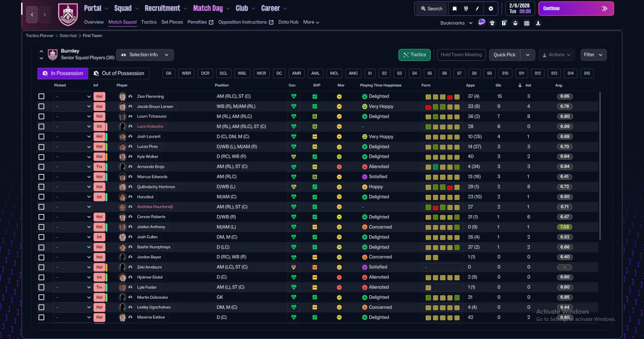Click the pencil edit icon

click(478, 9)
